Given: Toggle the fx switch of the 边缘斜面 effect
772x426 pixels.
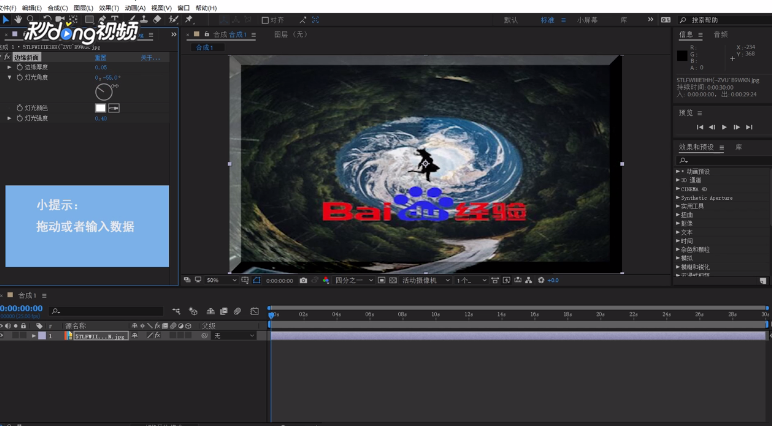Looking at the screenshot, I should (x=7, y=57).
